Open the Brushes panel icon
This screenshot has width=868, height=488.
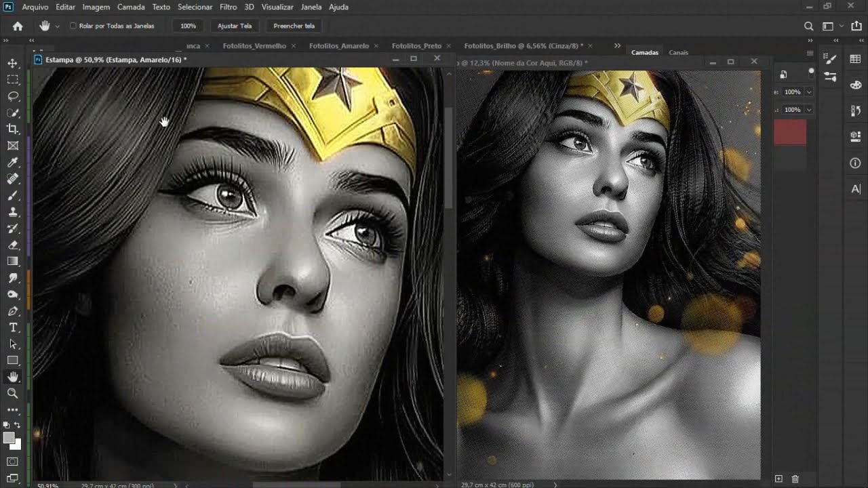coord(831,59)
